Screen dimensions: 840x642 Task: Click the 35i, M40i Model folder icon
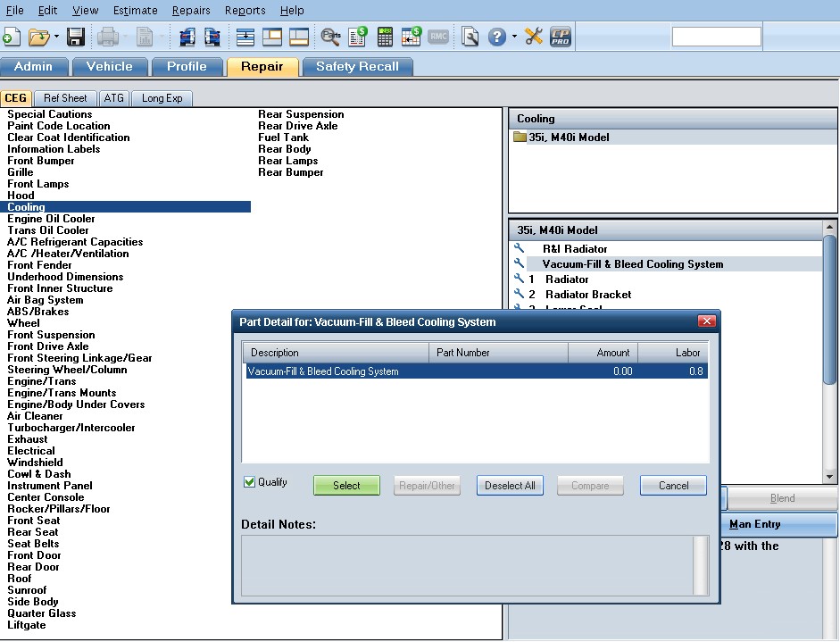click(x=520, y=137)
